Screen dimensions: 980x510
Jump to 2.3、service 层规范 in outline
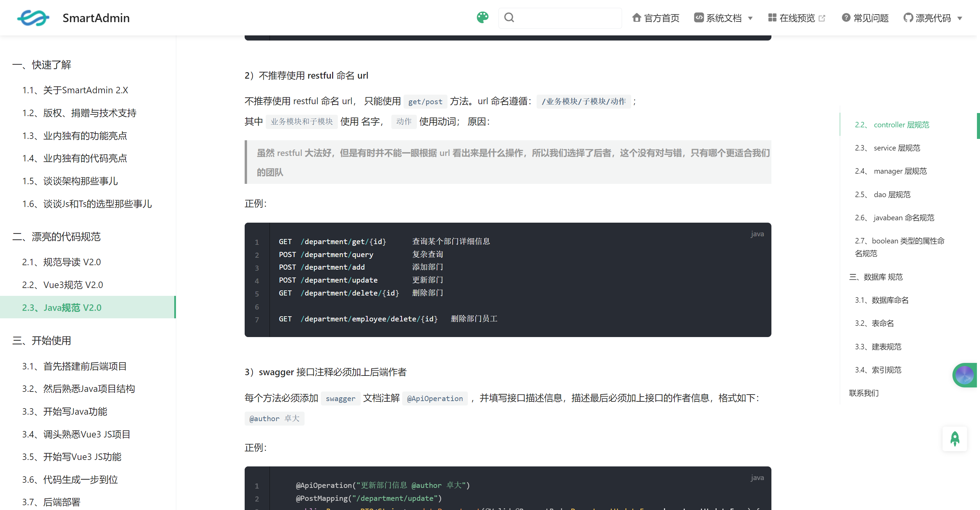pyautogui.click(x=887, y=148)
